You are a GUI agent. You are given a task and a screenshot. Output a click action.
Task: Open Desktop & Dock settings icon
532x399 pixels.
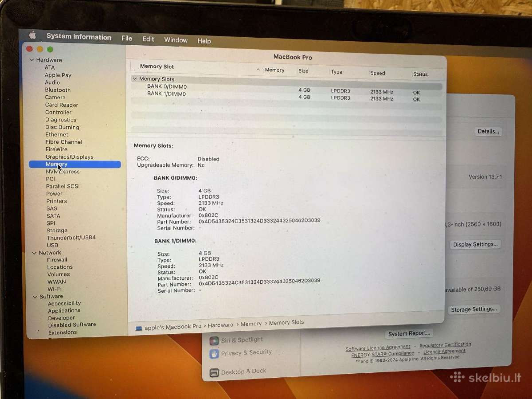tap(214, 373)
